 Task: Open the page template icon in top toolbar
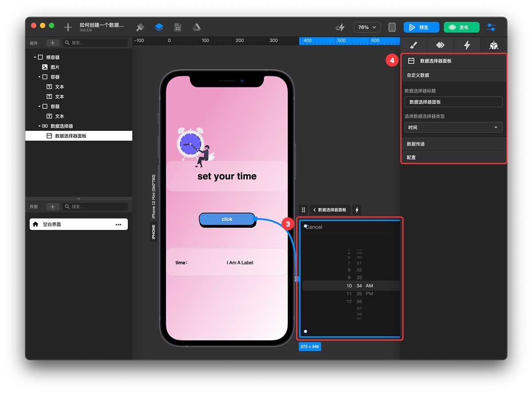178,28
